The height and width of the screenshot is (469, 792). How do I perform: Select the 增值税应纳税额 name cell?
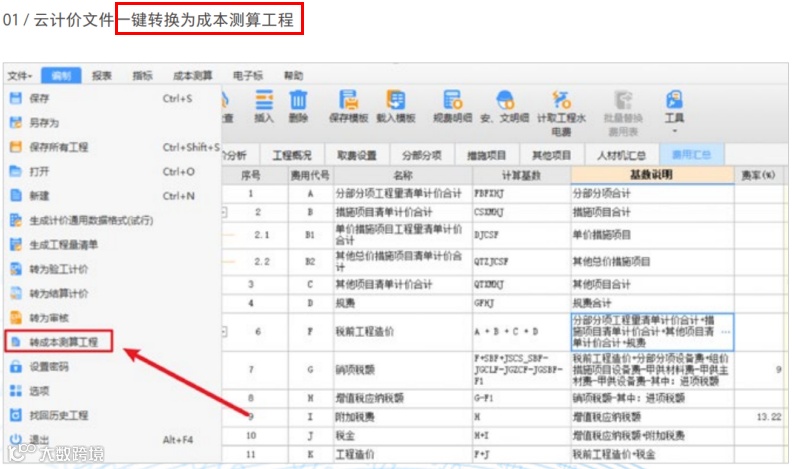403,398
